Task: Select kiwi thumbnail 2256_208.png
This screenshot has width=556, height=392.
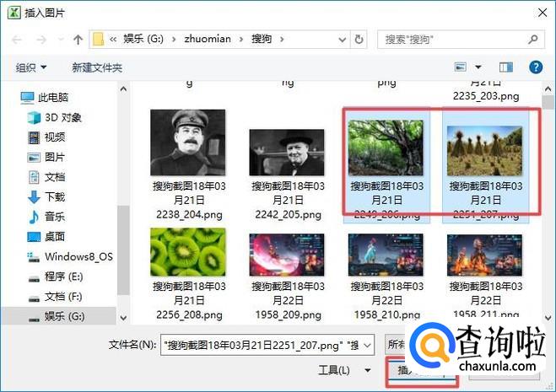Action: 188,252
